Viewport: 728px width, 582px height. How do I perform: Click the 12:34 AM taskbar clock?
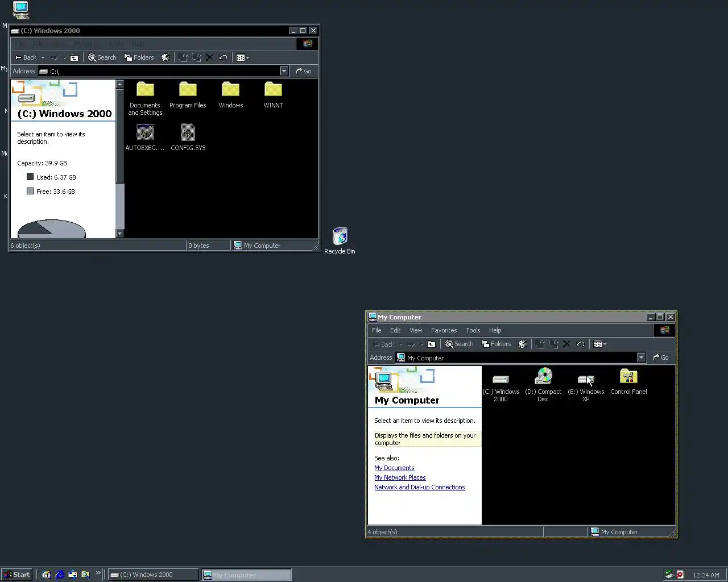[706, 575]
